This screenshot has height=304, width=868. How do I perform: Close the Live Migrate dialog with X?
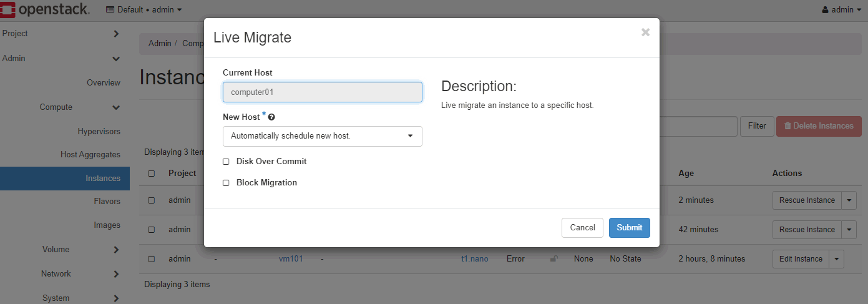point(645,32)
